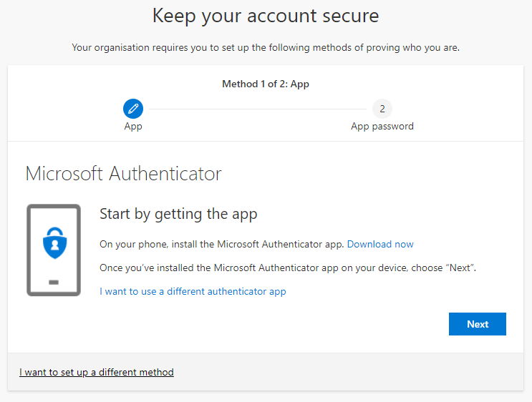Select the "App" step label
The image size is (532, 402).
[133, 127]
